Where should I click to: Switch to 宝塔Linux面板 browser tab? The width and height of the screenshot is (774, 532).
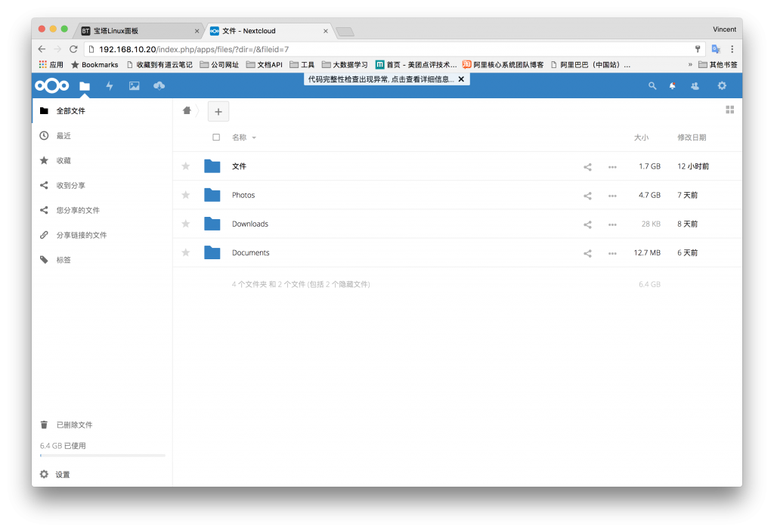tap(139, 30)
